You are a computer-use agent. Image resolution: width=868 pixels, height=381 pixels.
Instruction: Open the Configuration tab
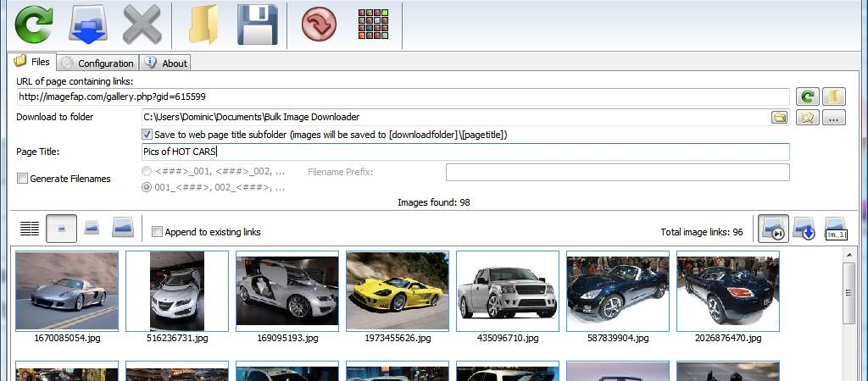pyautogui.click(x=97, y=63)
